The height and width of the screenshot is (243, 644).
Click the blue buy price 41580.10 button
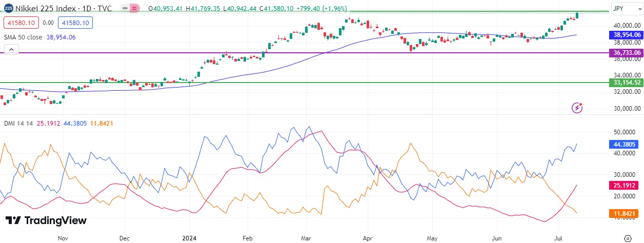coord(75,23)
